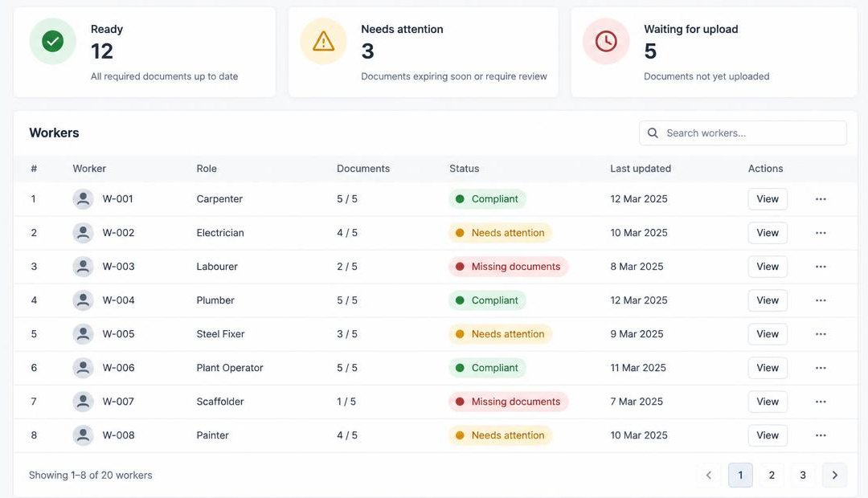Click the avatar icon for W-008

pos(83,435)
